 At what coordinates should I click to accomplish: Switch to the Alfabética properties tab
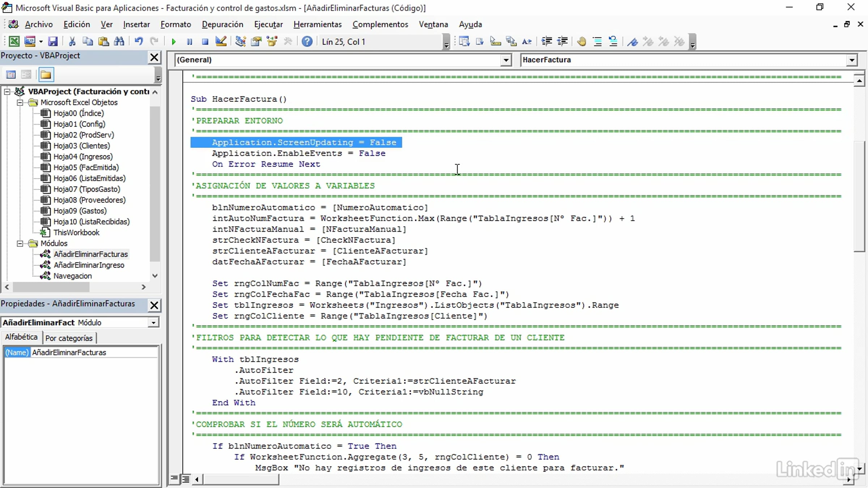click(x=21, y=337)
